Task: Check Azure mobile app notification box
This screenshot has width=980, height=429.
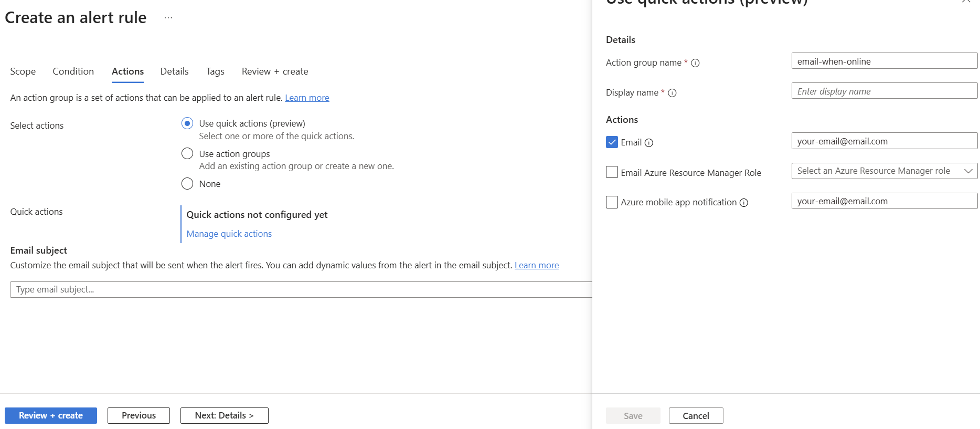Action: point(612,202)
